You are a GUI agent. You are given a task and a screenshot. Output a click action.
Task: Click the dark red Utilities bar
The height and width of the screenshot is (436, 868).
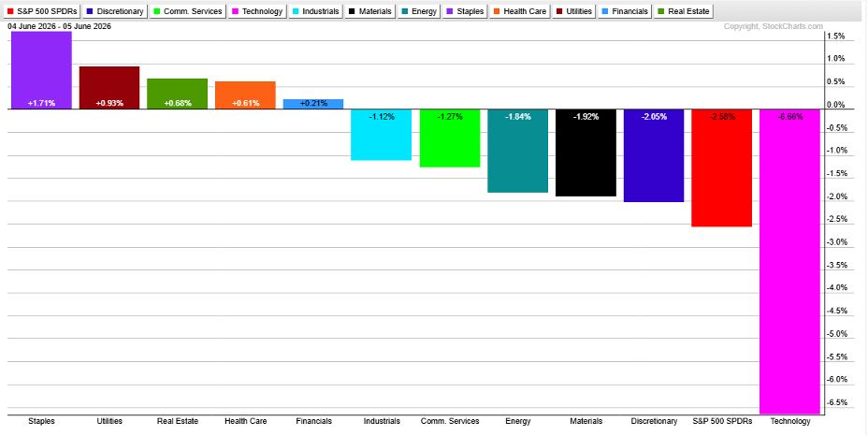tap(109, 88)
